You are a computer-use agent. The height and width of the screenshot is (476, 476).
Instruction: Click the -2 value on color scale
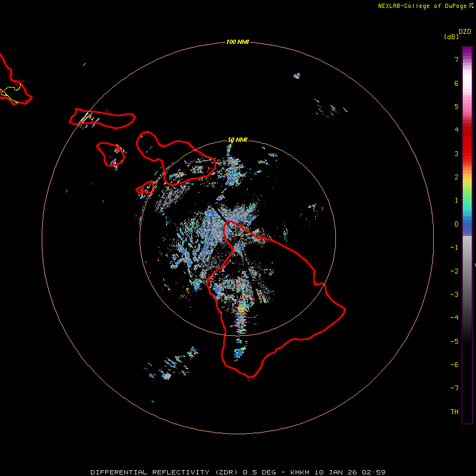coord(454,271)
